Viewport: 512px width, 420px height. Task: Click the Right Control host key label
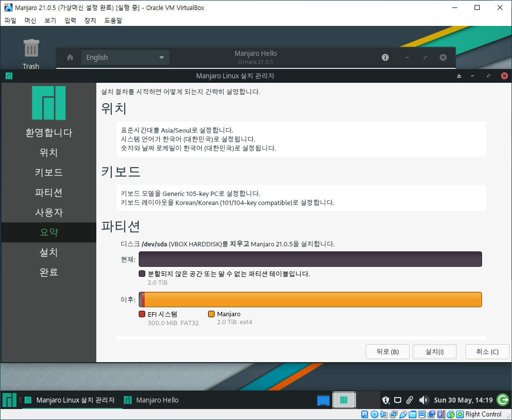(483, 415)
